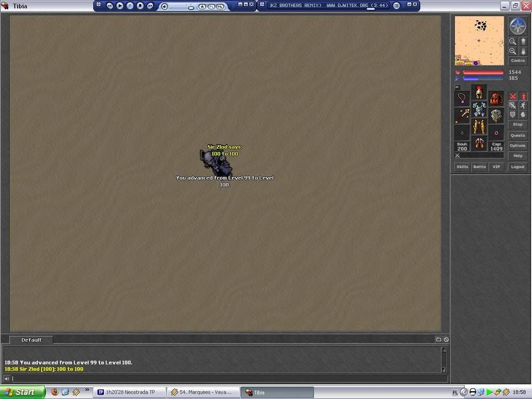Move the minimap down one floor
Viewport: 532px width, 399px height.
523,51
